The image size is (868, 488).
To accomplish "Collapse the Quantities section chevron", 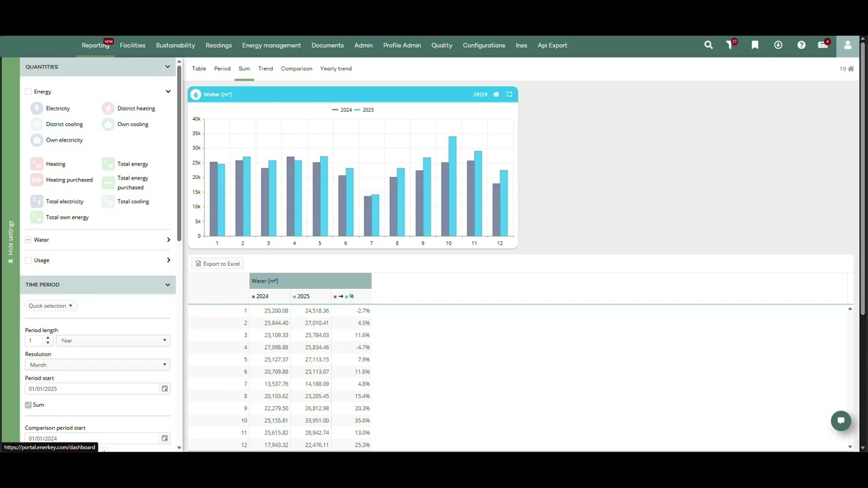I will [167, 66].
